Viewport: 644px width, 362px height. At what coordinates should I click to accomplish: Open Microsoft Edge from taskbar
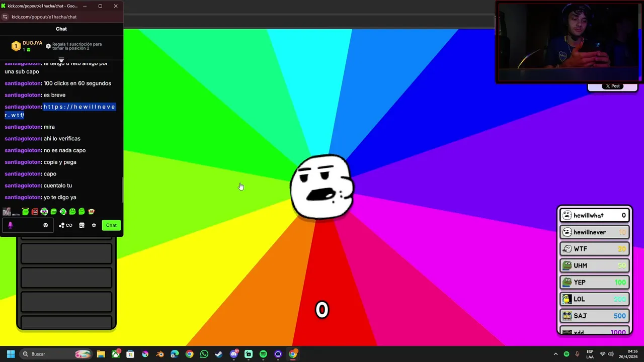pyautogui.click(x=175, y=354)
